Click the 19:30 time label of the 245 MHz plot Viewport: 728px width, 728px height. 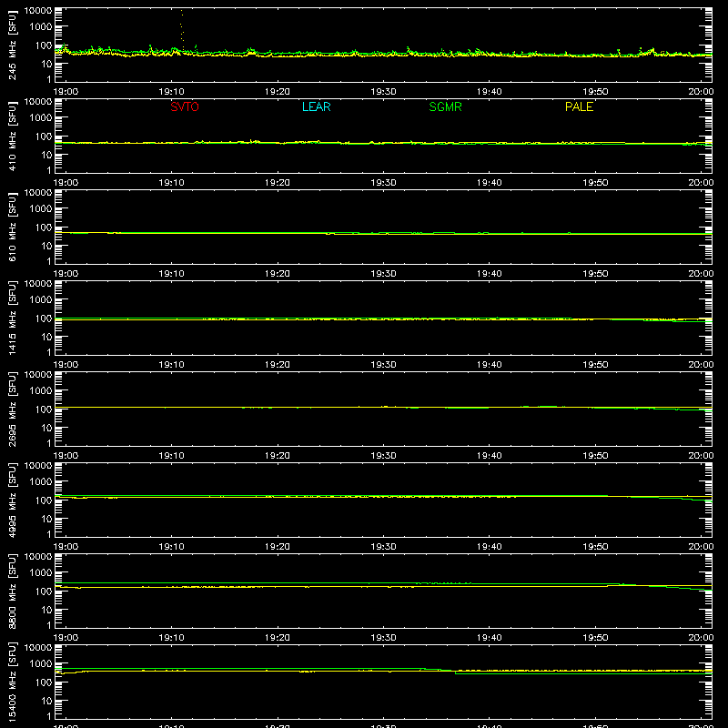click(383, 92)
